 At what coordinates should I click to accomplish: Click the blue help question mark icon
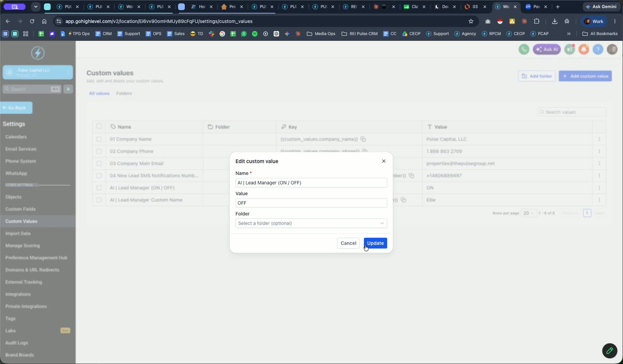pyautogui.click(x=598, y=49)
